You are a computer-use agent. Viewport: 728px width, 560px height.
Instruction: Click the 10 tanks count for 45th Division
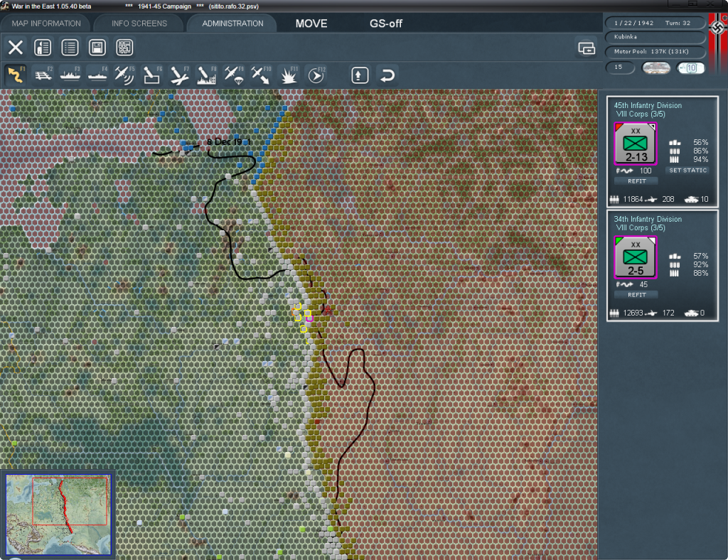coord(705,200)
